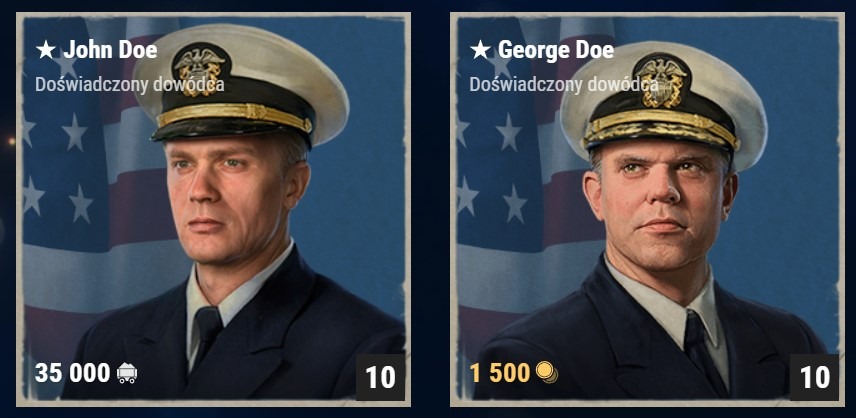
Task: Open George Doe commander portrait card
Action: tap(647, 210)
